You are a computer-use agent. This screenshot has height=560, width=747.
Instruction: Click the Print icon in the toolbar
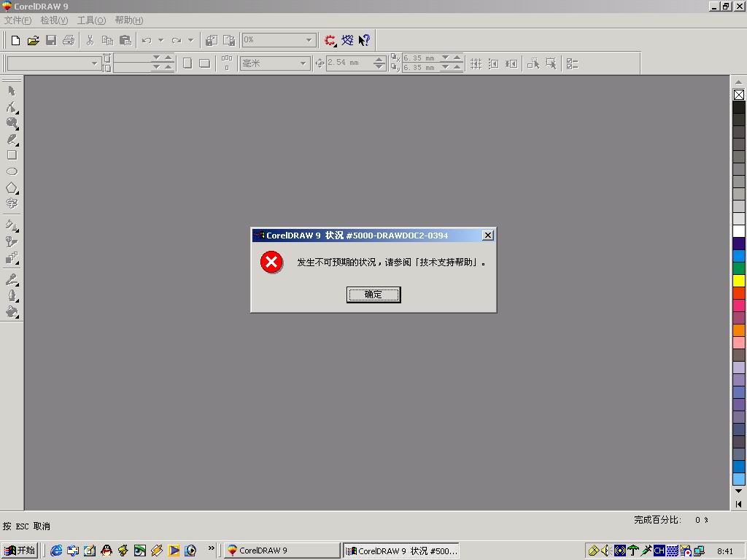coord(69,41)
